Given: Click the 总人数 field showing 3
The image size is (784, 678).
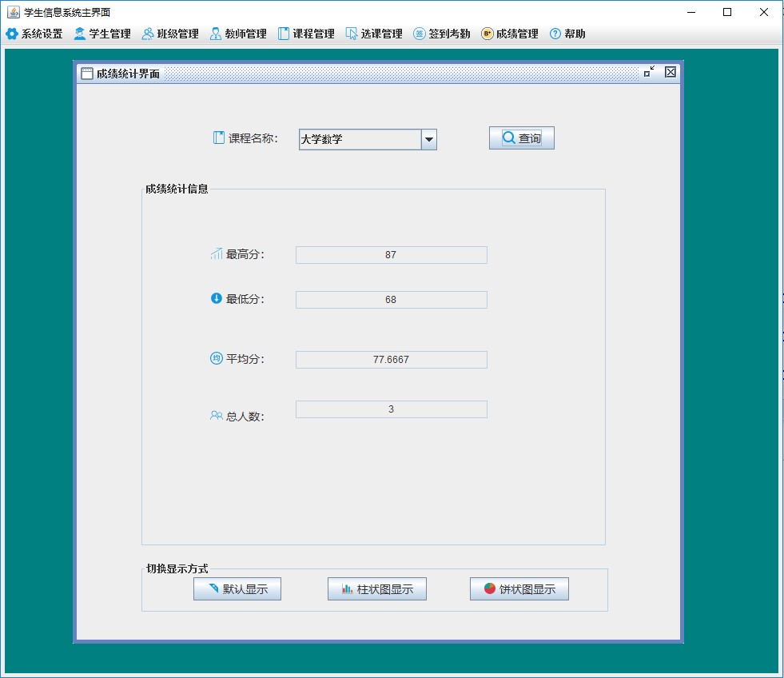Looking at the screenshot, I should 392,409.
